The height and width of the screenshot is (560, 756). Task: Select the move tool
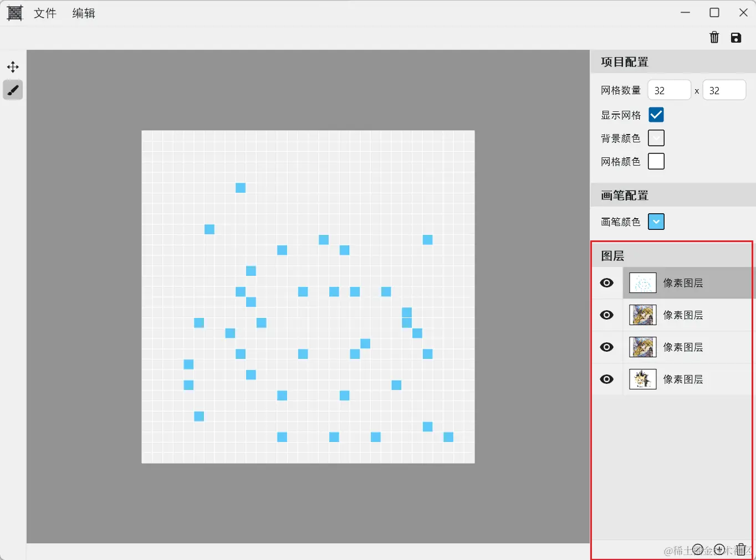click(13, 67)
